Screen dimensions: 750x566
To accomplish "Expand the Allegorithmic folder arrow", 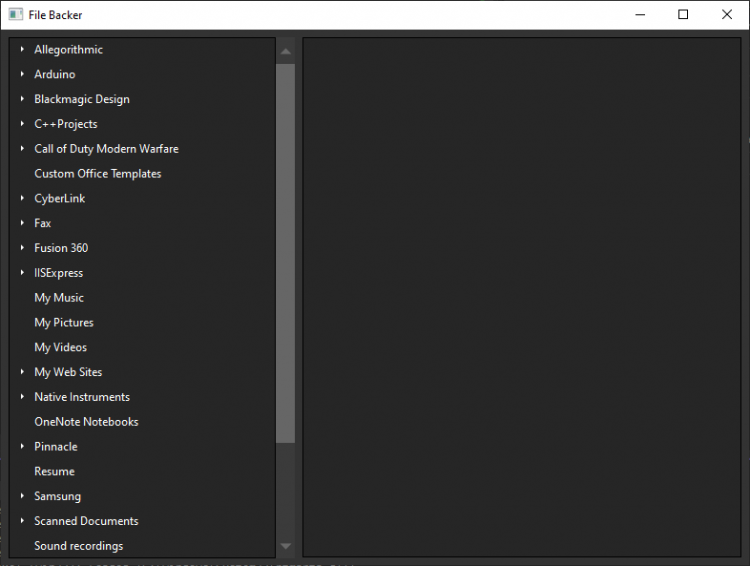I will (22, 49).
